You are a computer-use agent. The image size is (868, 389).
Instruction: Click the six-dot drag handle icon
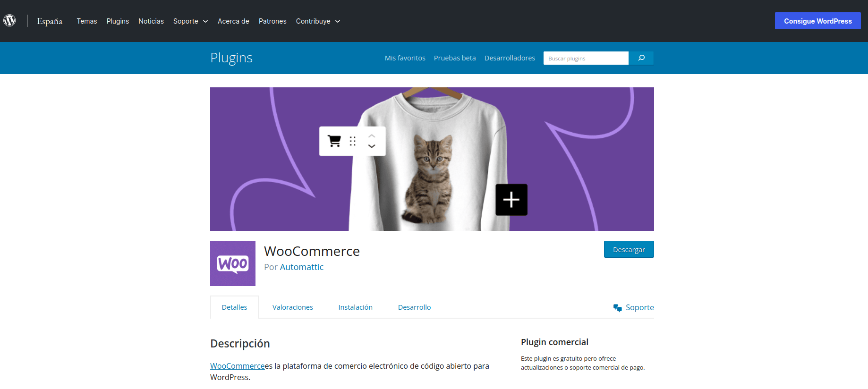[x=352, y=141]
